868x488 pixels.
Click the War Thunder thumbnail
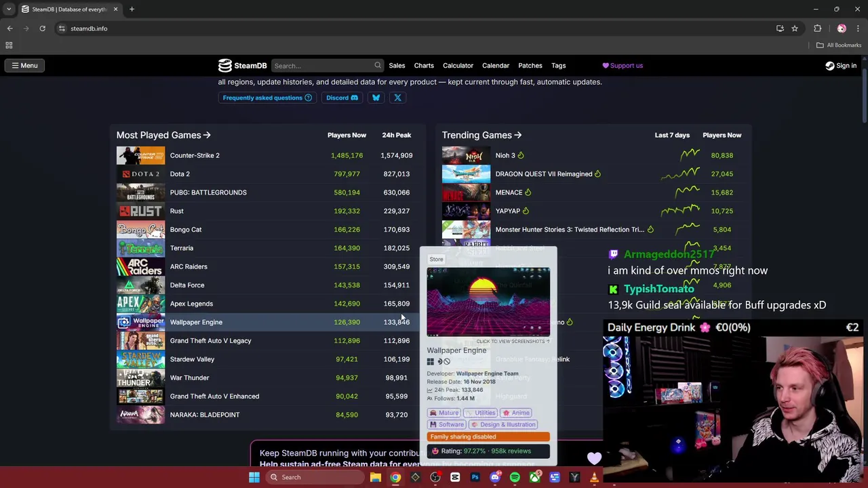pos(140,378)
